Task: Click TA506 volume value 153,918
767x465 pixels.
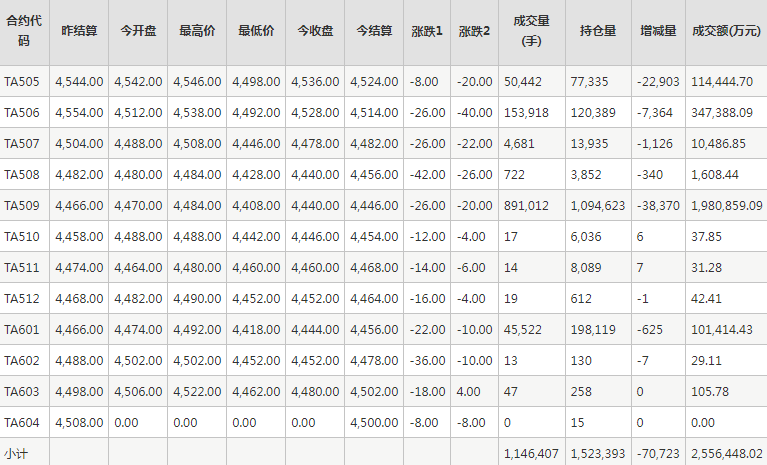Action: pos(526,112)
